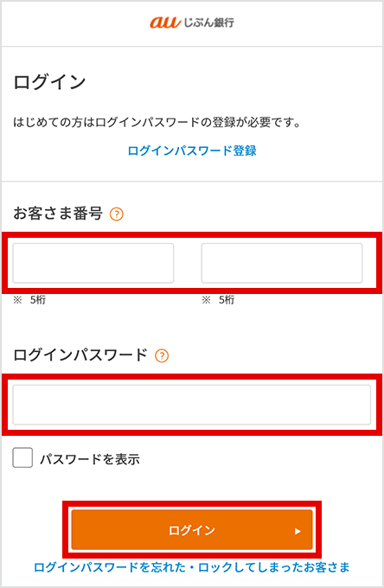The width and height of the screenshot is (384, 588).
Task: Click the ログインパスワード field label
Action: pos(80,355)
